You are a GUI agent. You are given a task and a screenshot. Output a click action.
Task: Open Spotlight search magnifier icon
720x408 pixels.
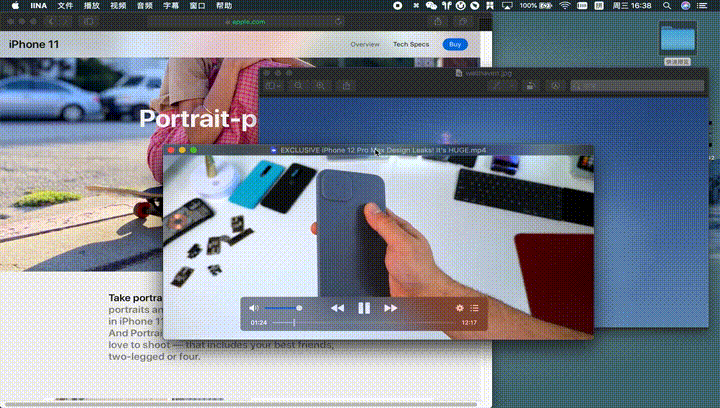667,6
